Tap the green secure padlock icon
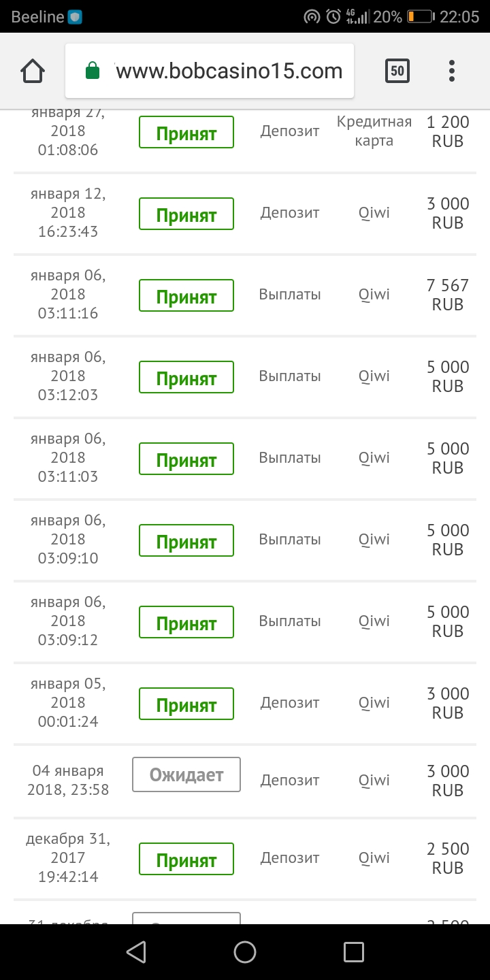This screenshot has width=490, height=980. point(93,71)
